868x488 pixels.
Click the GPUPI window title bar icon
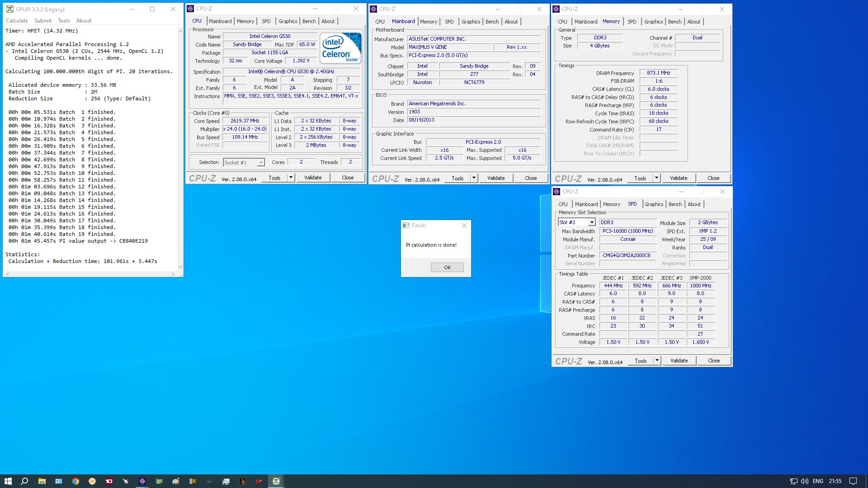(9, 9)
